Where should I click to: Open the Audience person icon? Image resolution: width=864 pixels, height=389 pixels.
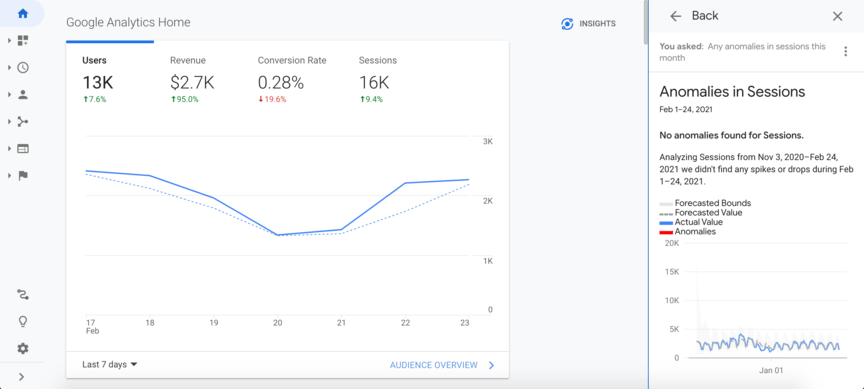[23, 94]
